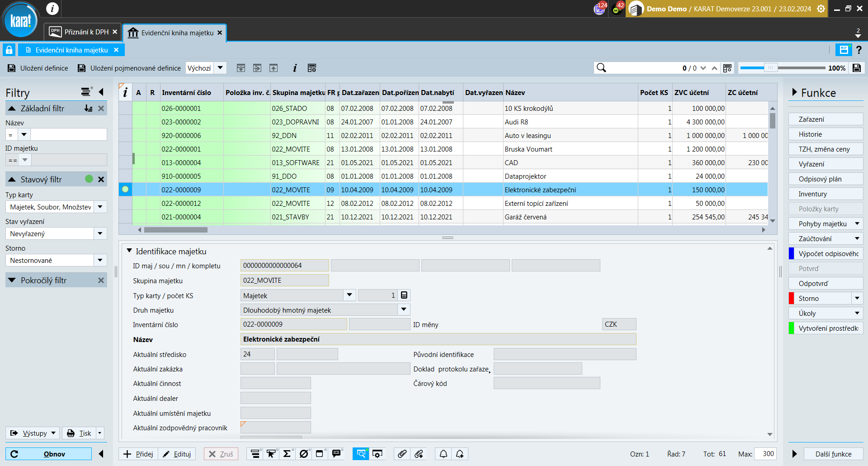Open the calculator icon next to počet KS

404,295
